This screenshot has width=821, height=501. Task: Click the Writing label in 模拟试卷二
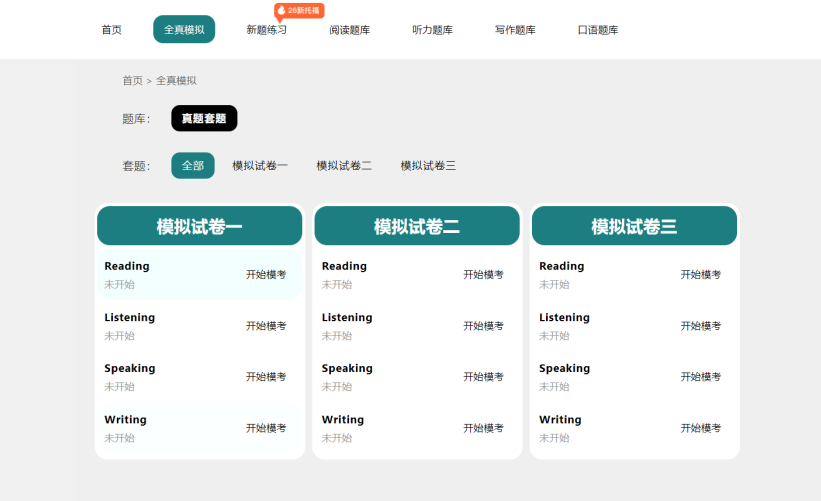tap(342, 420)
